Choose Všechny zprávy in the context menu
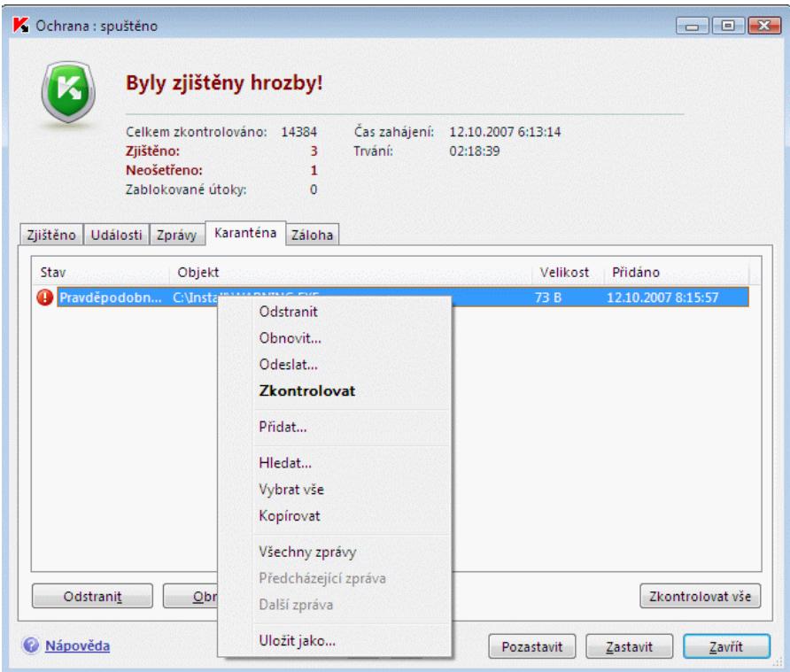 tap(307, 552)
